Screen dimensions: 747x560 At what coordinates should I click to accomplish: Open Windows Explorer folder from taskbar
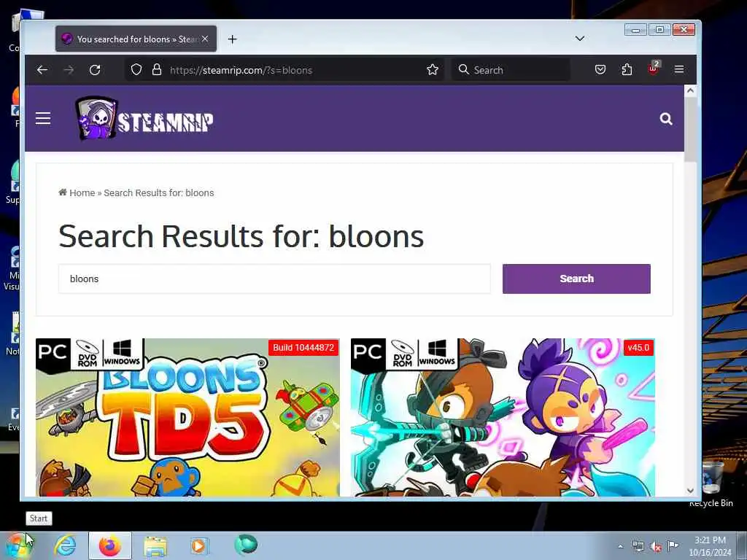pyautogui.click(x=155, y=545)
